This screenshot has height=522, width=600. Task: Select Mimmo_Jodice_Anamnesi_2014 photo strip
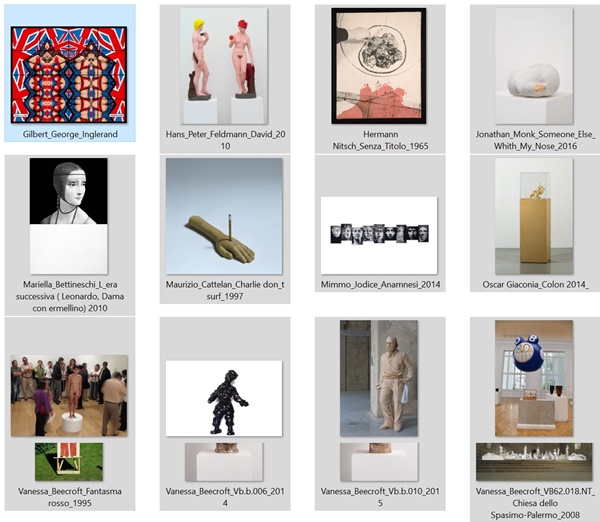(379, 235)
